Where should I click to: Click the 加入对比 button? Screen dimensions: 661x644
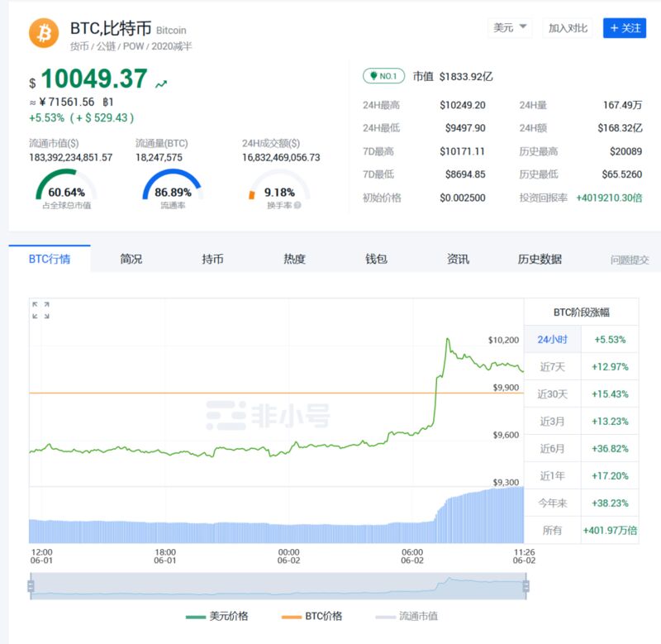(568, 28)
